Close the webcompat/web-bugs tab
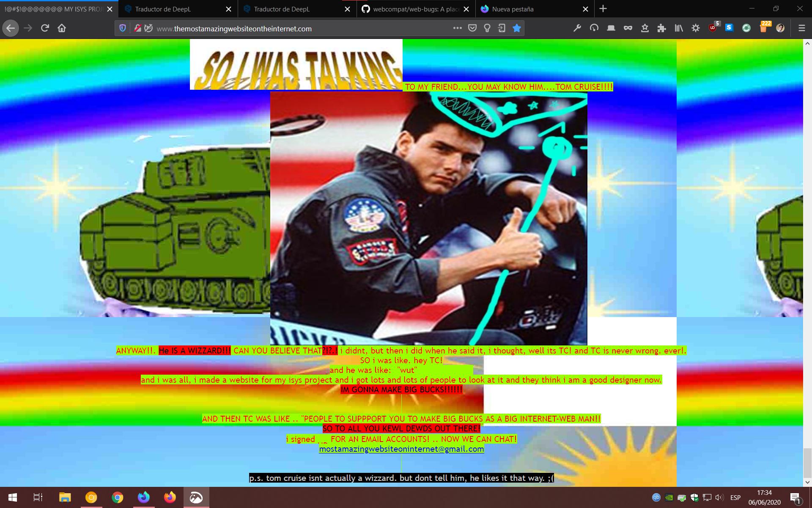The height and width of the screenshot is (508, 812). (x=466, y=9)
